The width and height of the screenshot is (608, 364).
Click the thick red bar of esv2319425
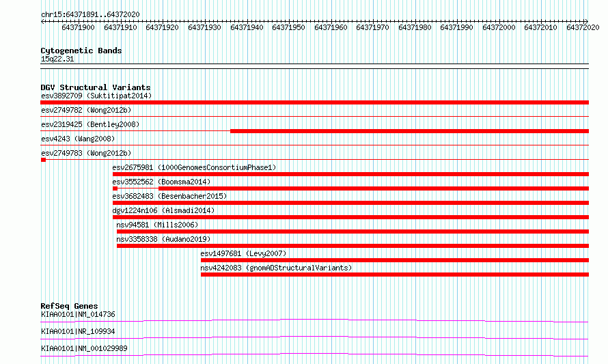pyautogui.click(x=409, y=131)
